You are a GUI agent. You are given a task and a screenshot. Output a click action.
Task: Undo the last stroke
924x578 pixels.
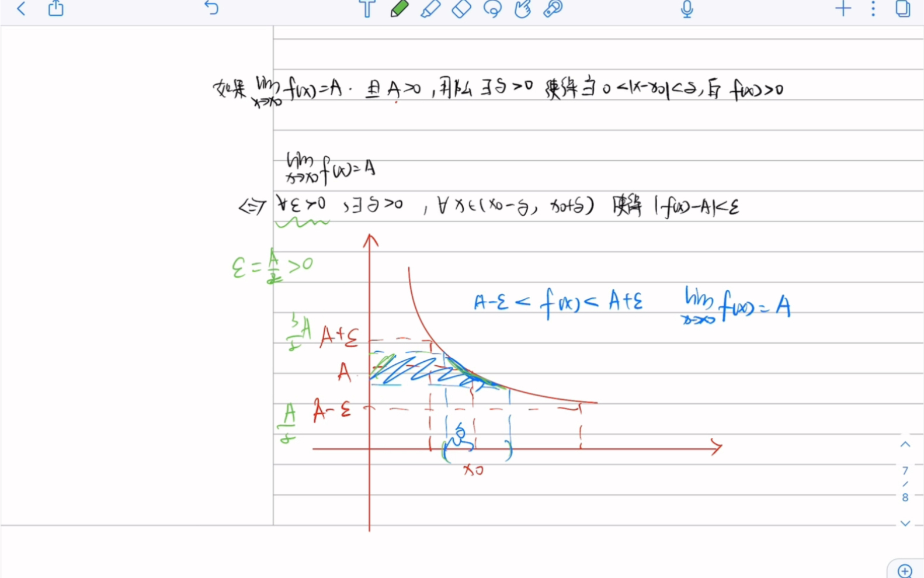pos(211,8)
